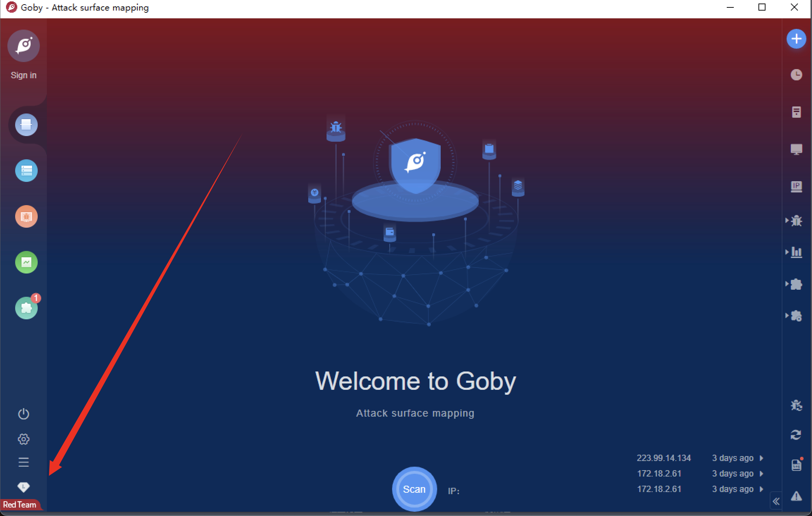This screenshot has height=516, width=812.
Task: Open the 223.99.14.134 scan history entry
Action: click(x=664, y=458)
